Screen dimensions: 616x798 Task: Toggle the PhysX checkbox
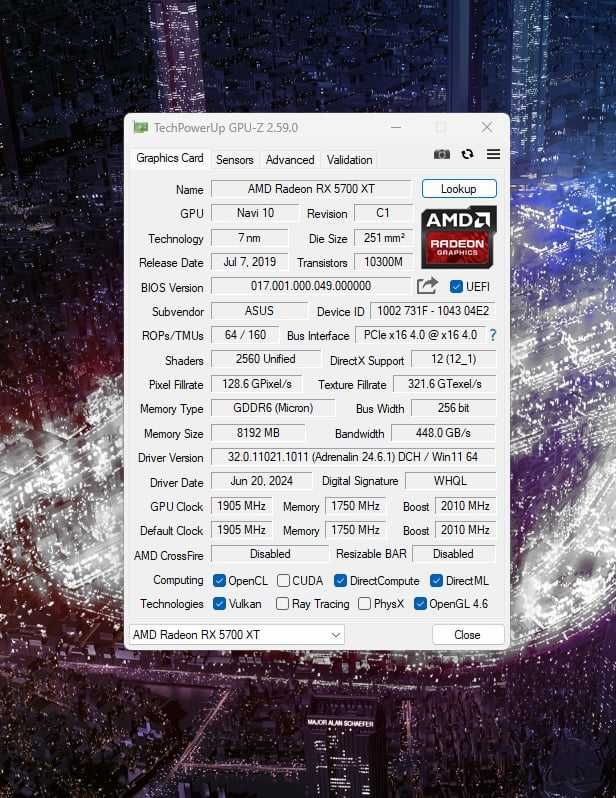(x=364, y=604)
